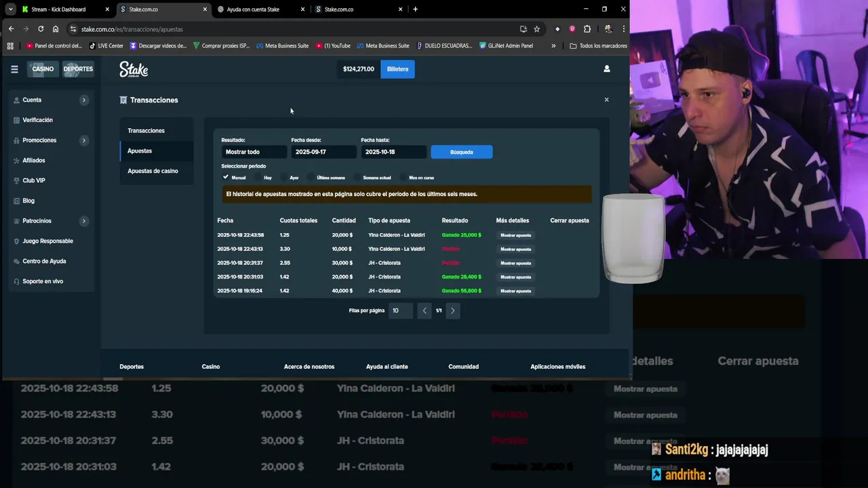Image resolution: width=868 pixels, height=488 pixels.
Task: Select the Ayer period option
Action: tap(290, 178)
